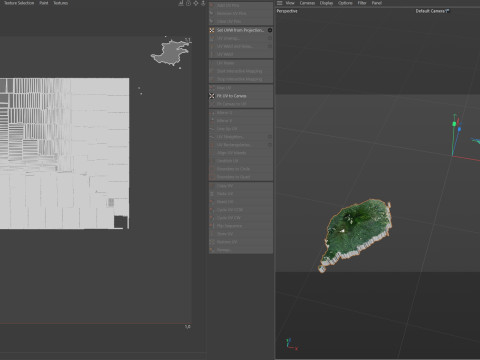Run the Clear UV Pins command
Viewport: 480px width, 360px height.
(241, 21)
